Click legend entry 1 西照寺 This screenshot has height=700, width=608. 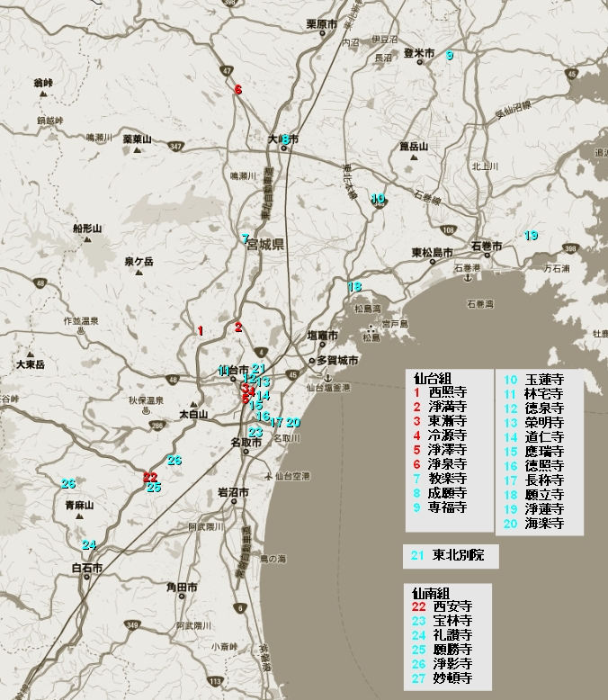pyautogui.click(x=440, y=392)
